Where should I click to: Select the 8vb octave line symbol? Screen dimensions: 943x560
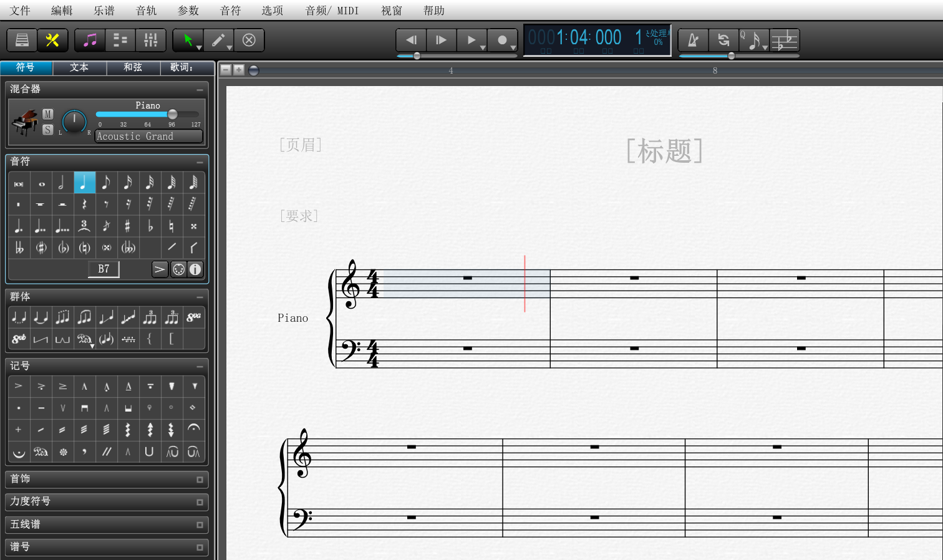coord(19,339)
